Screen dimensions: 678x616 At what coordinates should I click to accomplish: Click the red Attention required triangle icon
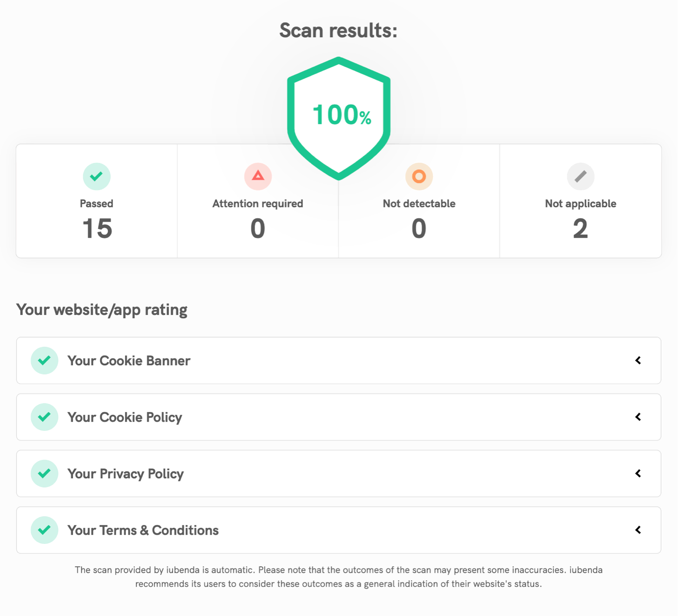[258, 176]
